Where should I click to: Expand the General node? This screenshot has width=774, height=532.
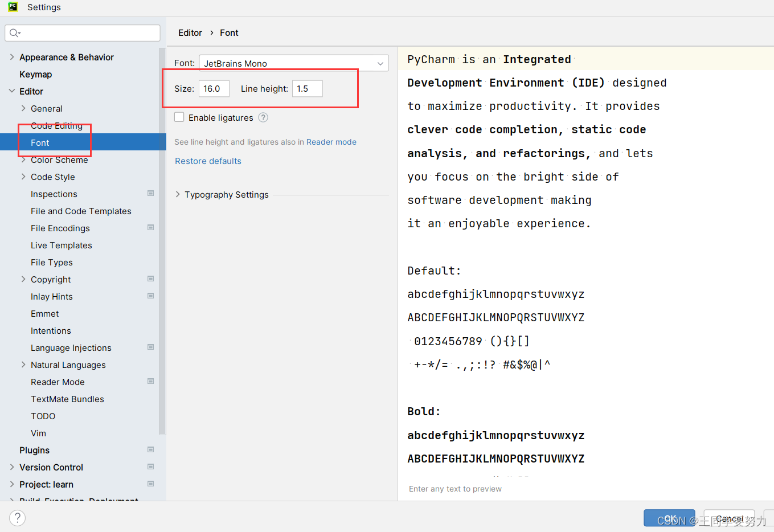(x=23, y=108)
